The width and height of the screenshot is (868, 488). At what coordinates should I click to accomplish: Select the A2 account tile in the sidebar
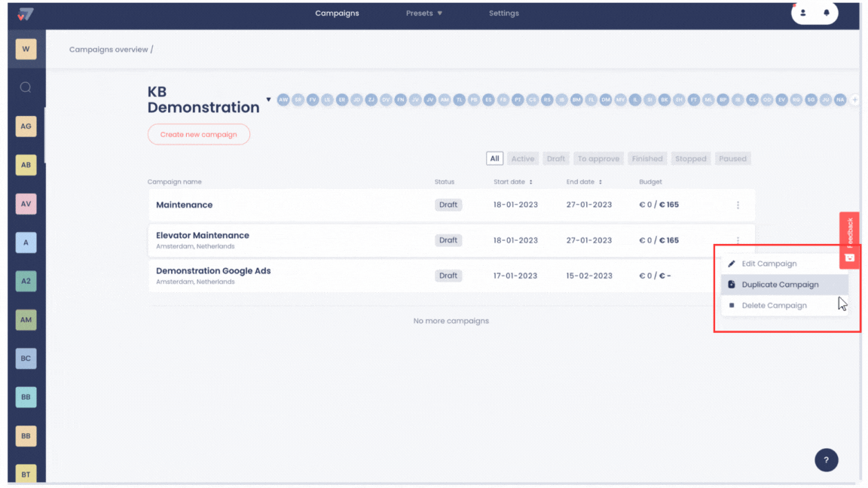click(26, 281)
